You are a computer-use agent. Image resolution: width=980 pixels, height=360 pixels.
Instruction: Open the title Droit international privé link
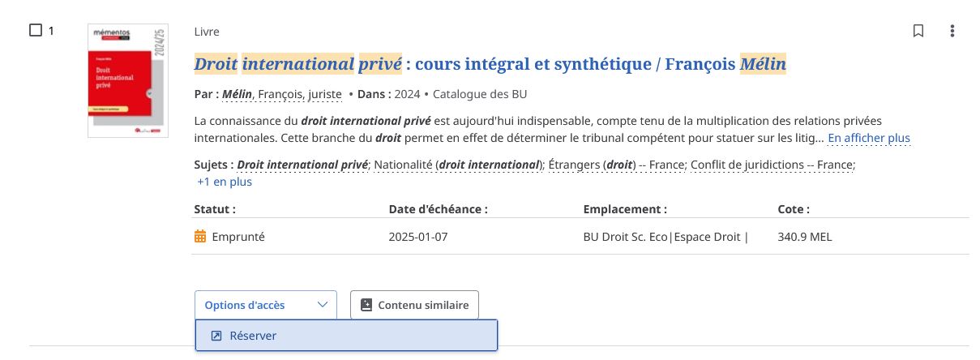pyautogui.click(x=490, y=63)
